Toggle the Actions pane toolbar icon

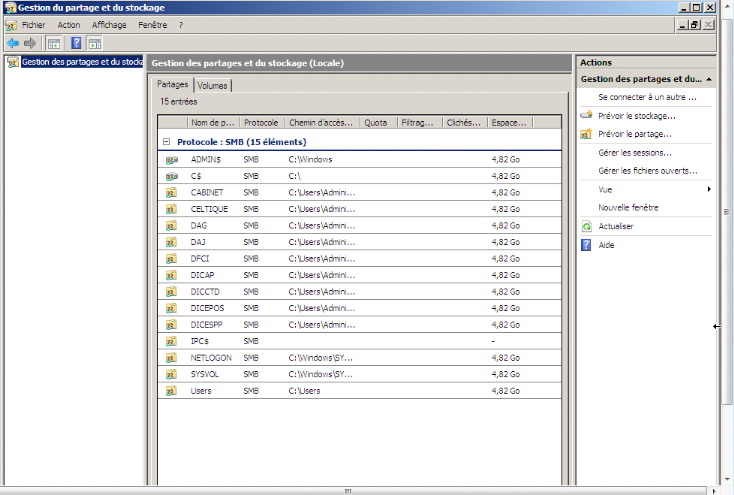(95, 43)
